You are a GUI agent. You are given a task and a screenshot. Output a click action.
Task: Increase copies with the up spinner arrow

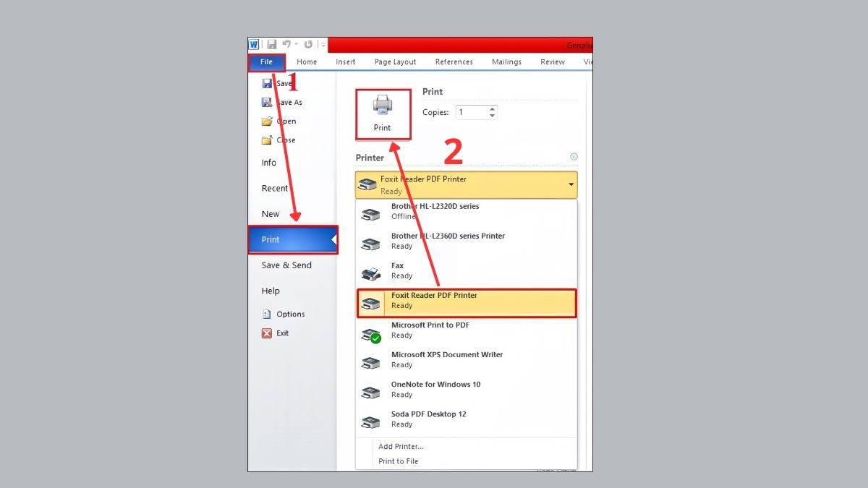pos(493,109)
